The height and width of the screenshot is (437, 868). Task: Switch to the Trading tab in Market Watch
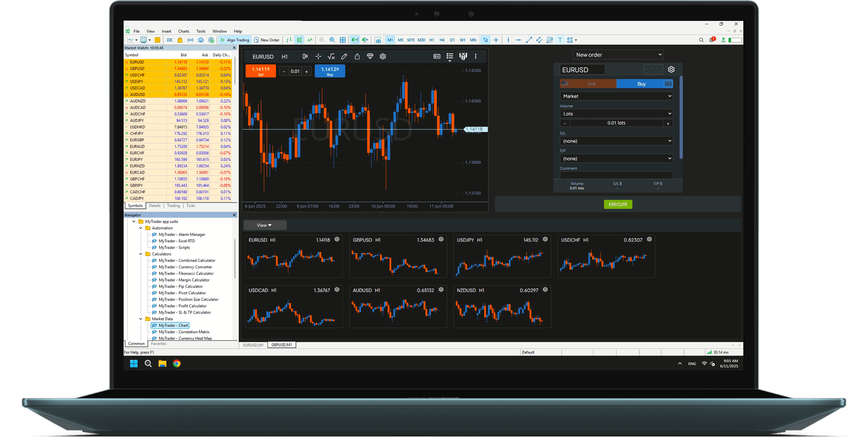[x=173, y=206]
